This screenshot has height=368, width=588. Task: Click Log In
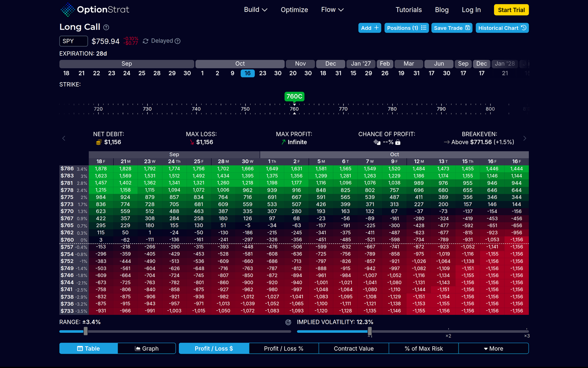471,10
